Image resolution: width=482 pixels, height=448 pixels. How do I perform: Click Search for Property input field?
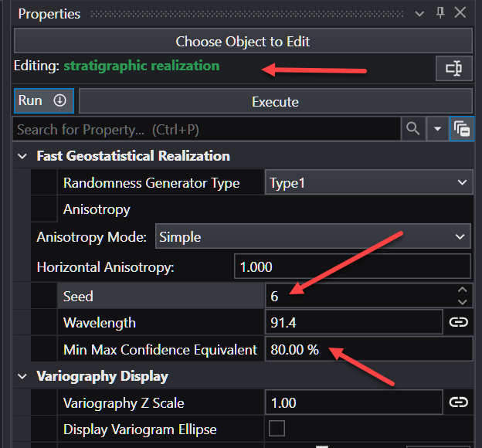(x=206, y=129)
